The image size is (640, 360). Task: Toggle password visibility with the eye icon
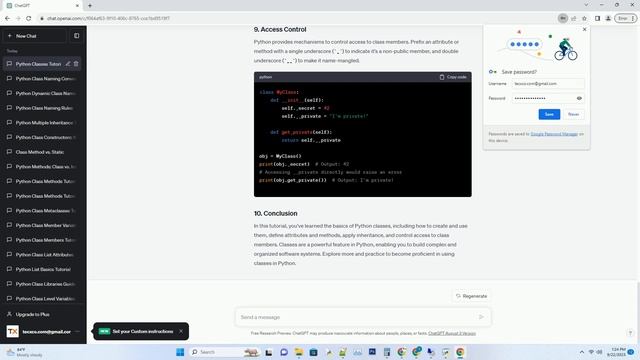click(579, 98)
